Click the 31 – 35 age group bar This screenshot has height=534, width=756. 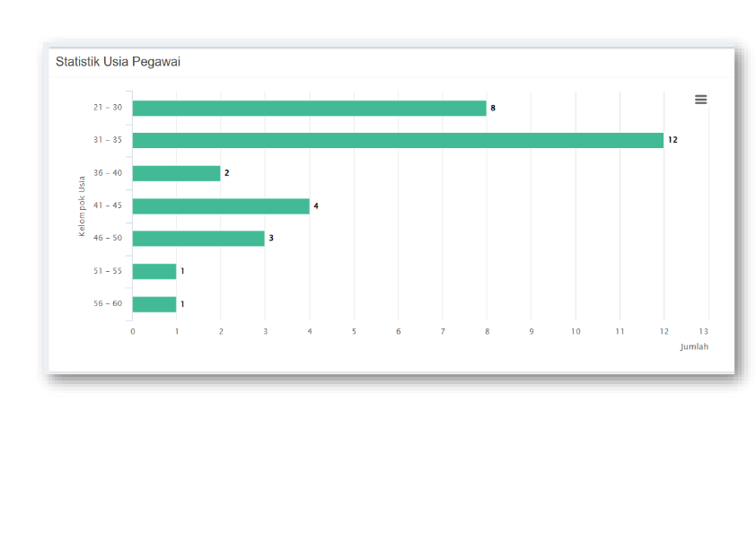(x=398, y=141)
